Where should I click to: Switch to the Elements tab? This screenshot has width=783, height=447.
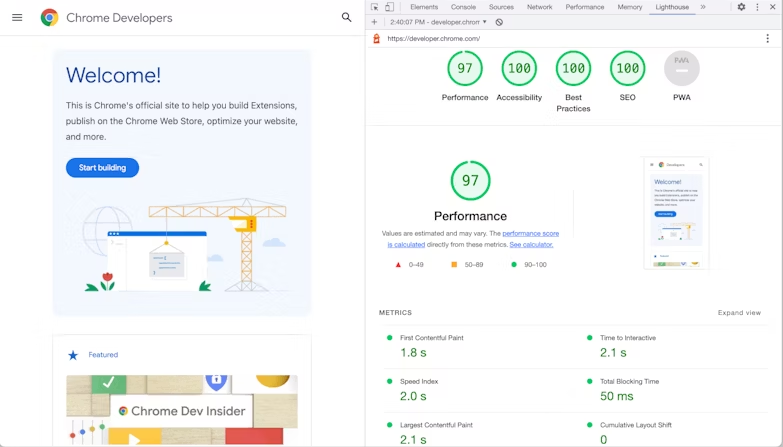(x=424, y=7)
